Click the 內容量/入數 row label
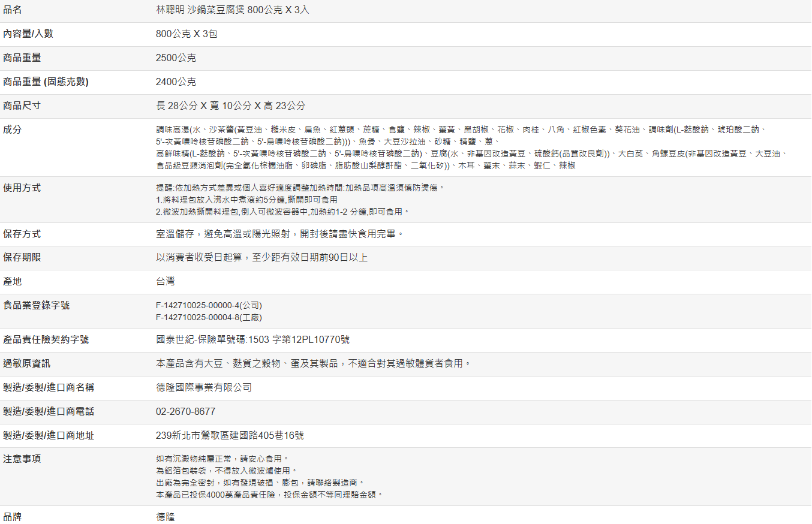This screenshot has width=812, height=524. click(x=28, y=34)
